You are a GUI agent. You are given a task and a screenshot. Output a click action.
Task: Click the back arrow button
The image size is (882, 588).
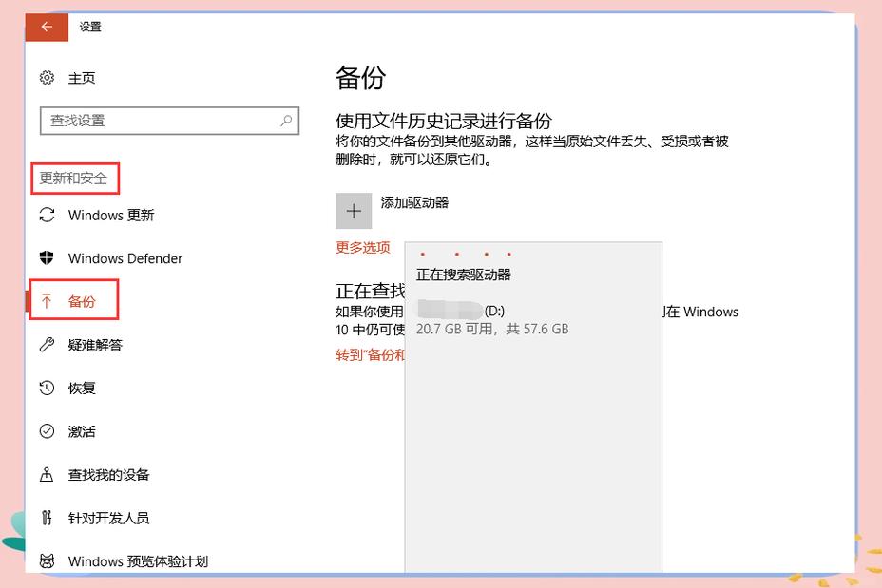[x=47, y=27]
